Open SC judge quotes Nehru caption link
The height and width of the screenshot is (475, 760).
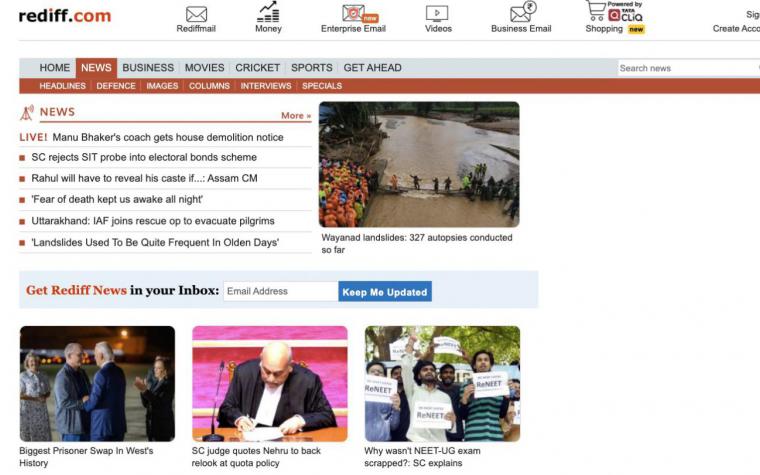pos(256,457)
